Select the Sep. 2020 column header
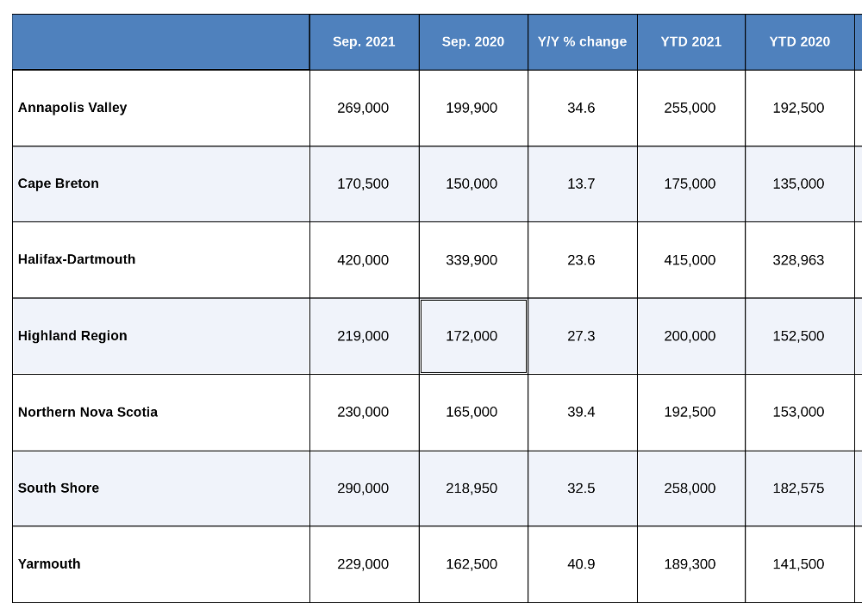The height and width of the screenshot is (616, 862). tap(473, 42)
